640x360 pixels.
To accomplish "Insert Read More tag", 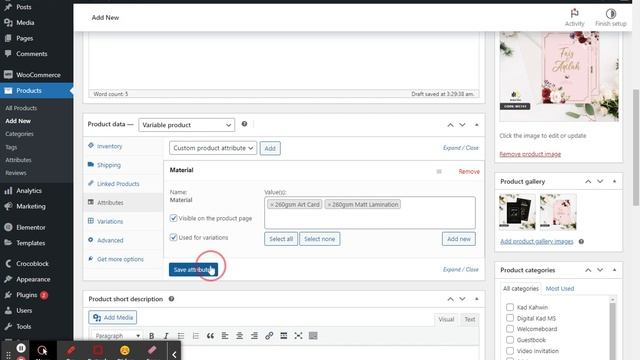I will 284,336.
